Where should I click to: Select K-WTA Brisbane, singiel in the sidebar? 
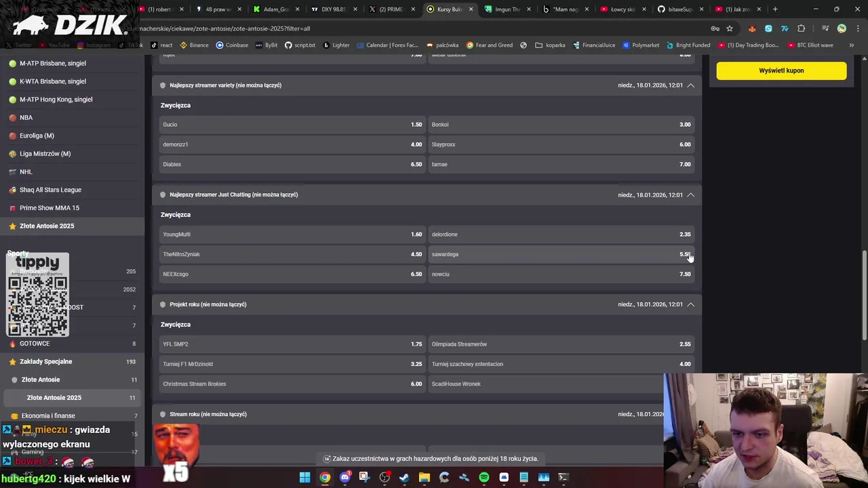tap(71, 81)
